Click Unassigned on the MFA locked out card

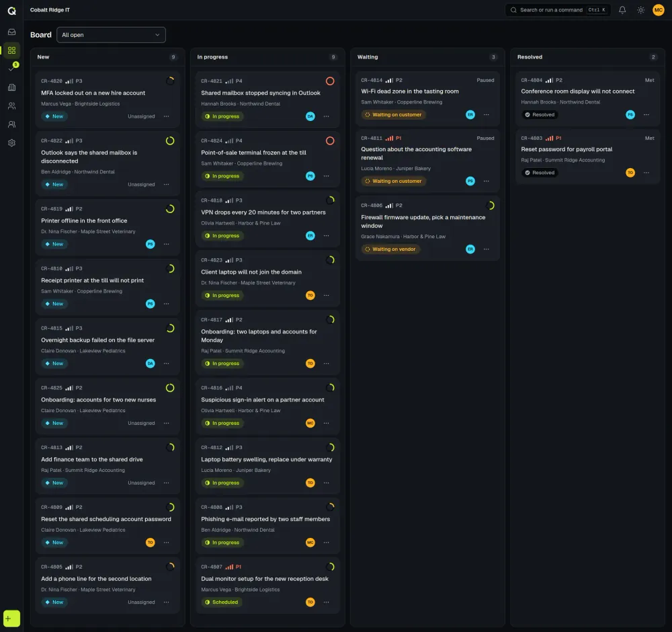(x=141, y=116)
